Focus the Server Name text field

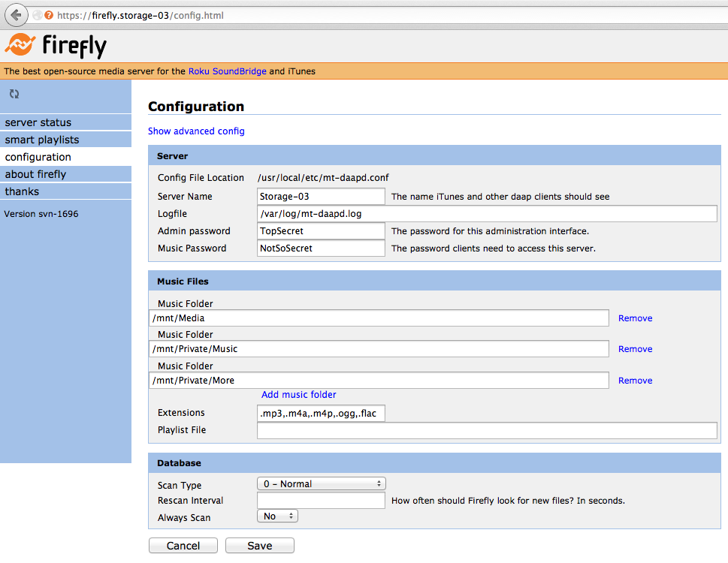(321, 197)
